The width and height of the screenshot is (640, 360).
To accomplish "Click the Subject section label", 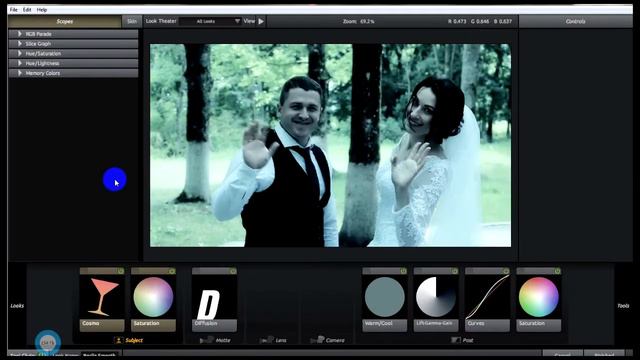I will (x=134, y=340).
